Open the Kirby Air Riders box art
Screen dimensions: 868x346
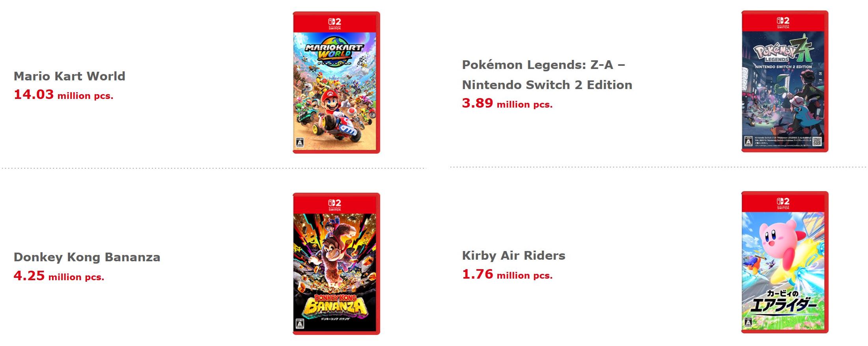coord(784,264)
